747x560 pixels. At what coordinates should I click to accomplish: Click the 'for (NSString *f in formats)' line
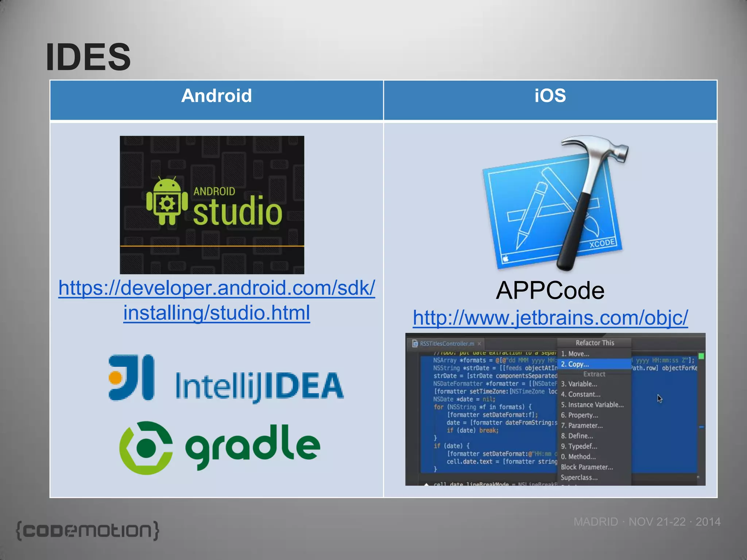click(483, 407)
